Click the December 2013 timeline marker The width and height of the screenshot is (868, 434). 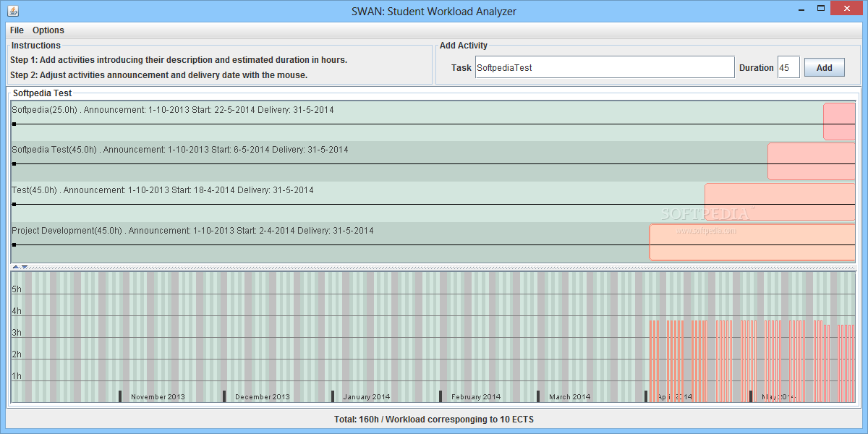[224, 396]
